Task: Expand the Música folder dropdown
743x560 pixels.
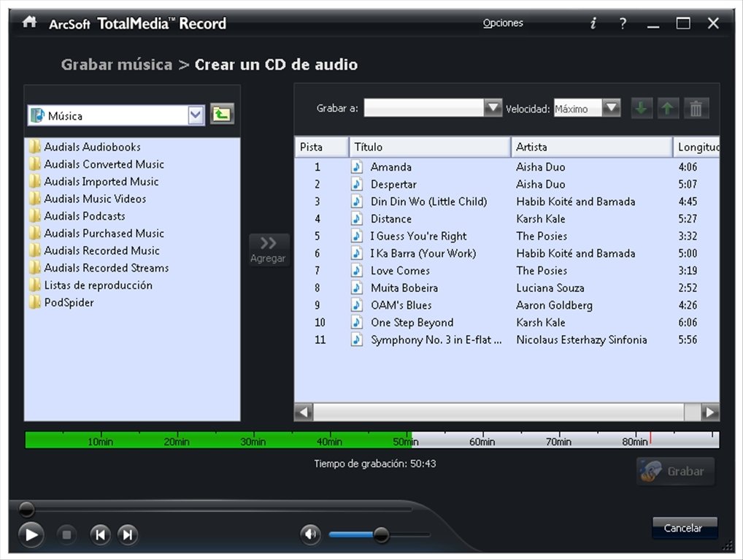Action: coord(196,115)
